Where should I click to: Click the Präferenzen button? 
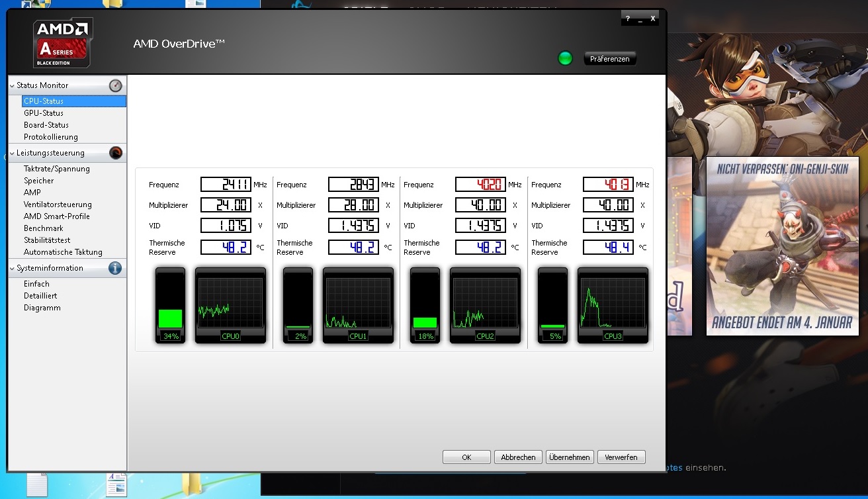click(x=610, y=59)
